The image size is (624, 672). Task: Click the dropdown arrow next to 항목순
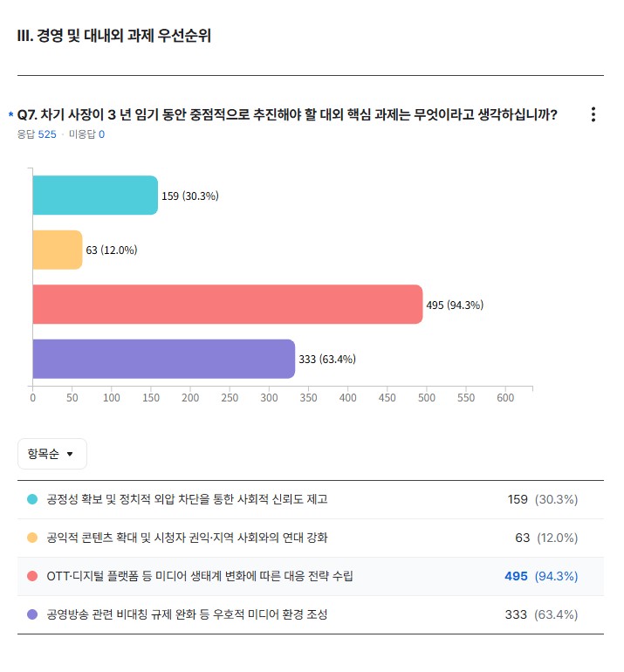[x=70, y=454]
